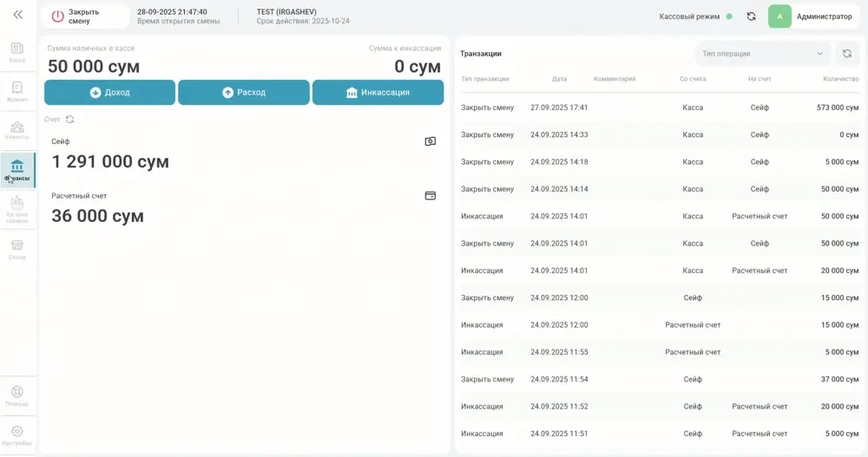
Task: Open Помощь lifebuoy icon
Action: point(17,396)
